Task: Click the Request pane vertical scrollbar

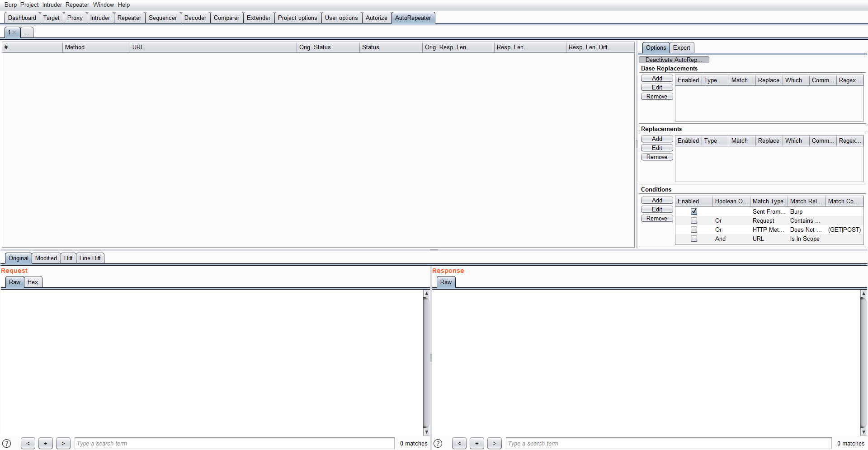Action: pos(426,363)
